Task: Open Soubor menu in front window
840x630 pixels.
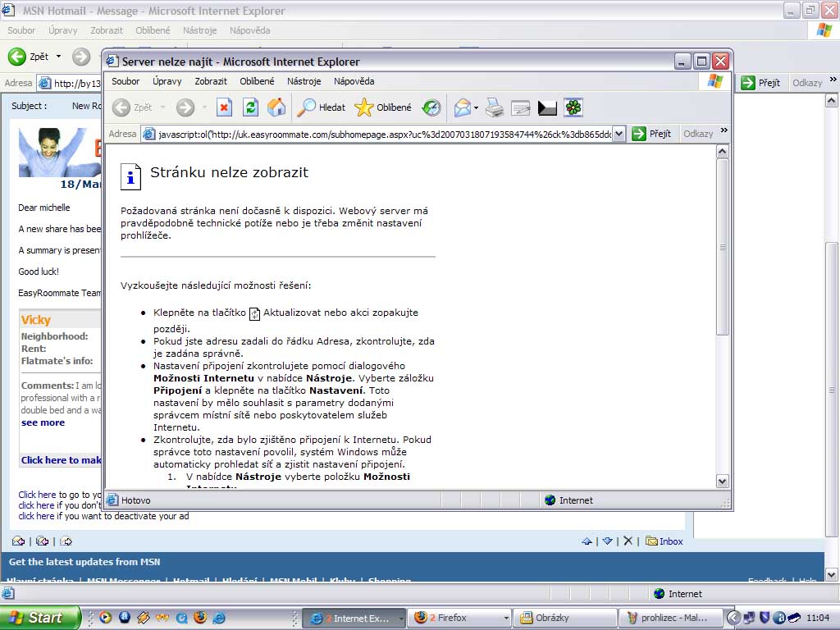Action: tap(126, 81)
